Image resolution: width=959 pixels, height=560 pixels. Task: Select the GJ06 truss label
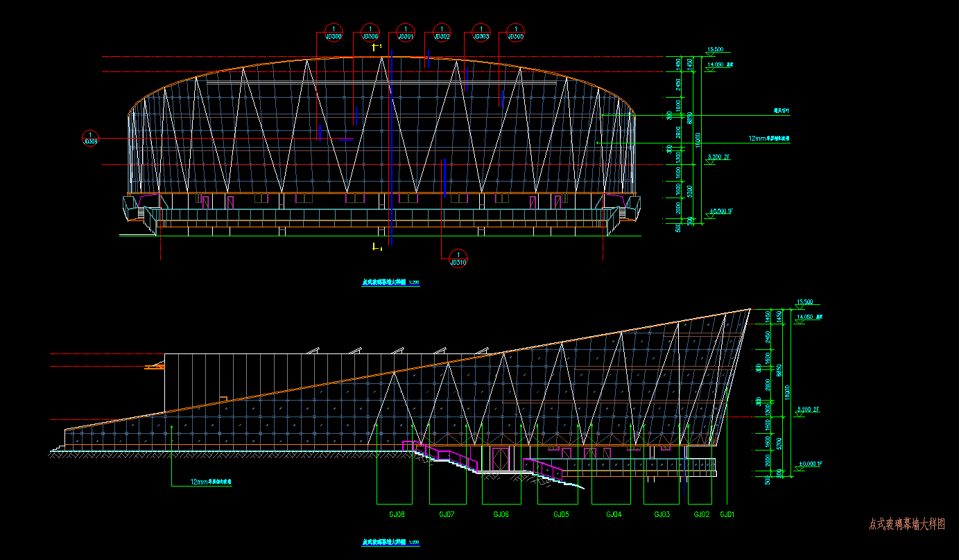point(501,514)
